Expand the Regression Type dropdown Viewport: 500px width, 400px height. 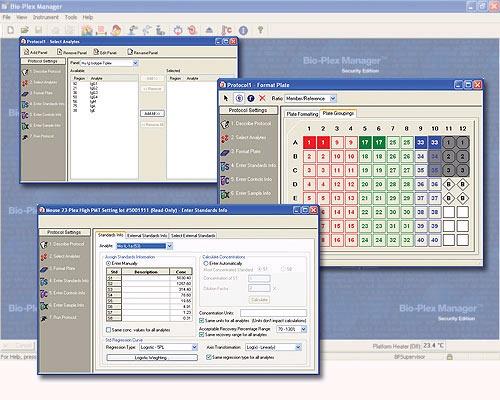pos(195,347)
